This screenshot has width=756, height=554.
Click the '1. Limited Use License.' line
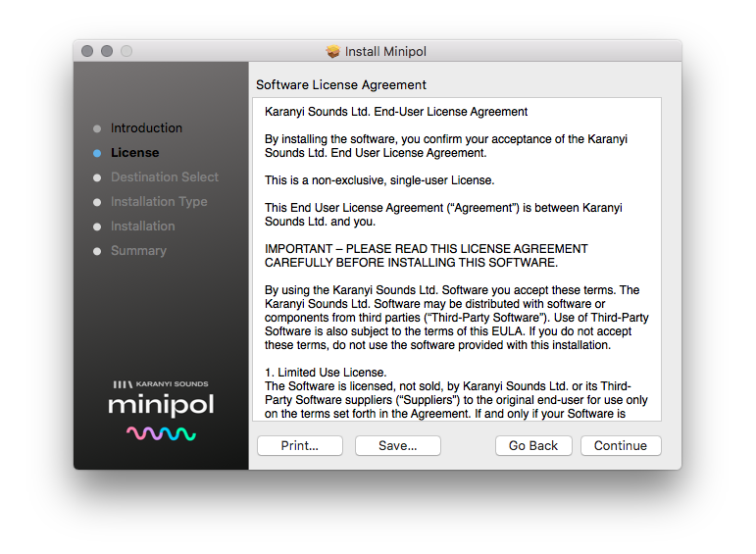pos(326,373)
